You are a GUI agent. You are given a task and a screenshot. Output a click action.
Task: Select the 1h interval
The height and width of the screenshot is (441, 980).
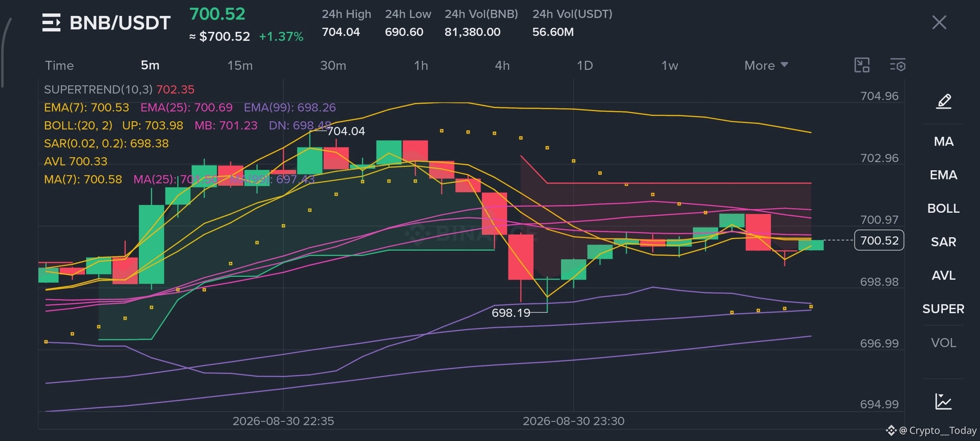421,65
